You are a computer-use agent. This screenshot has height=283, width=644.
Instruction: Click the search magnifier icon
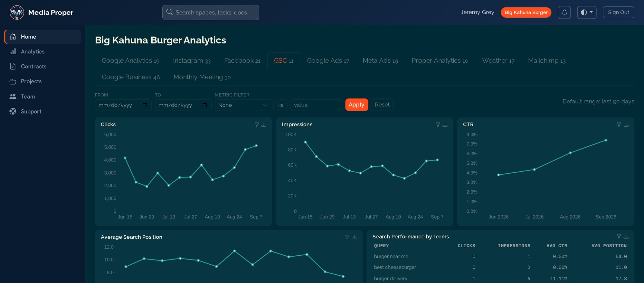click(169, 12)
